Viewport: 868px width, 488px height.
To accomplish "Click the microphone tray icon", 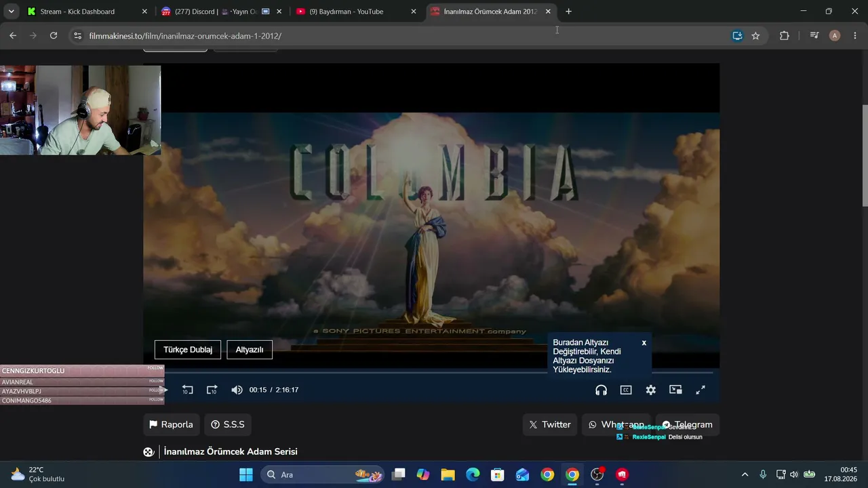I will 763,474.
